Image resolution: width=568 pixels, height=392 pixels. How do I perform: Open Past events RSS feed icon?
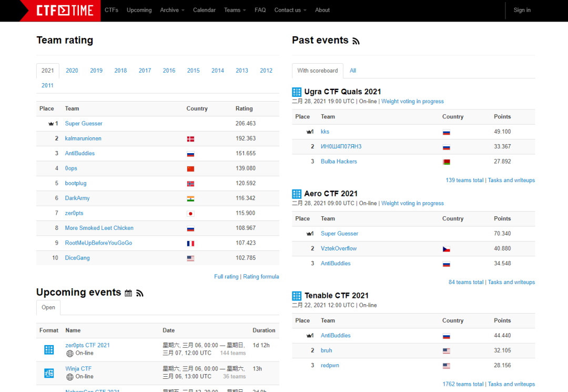[x=356, y=41]
